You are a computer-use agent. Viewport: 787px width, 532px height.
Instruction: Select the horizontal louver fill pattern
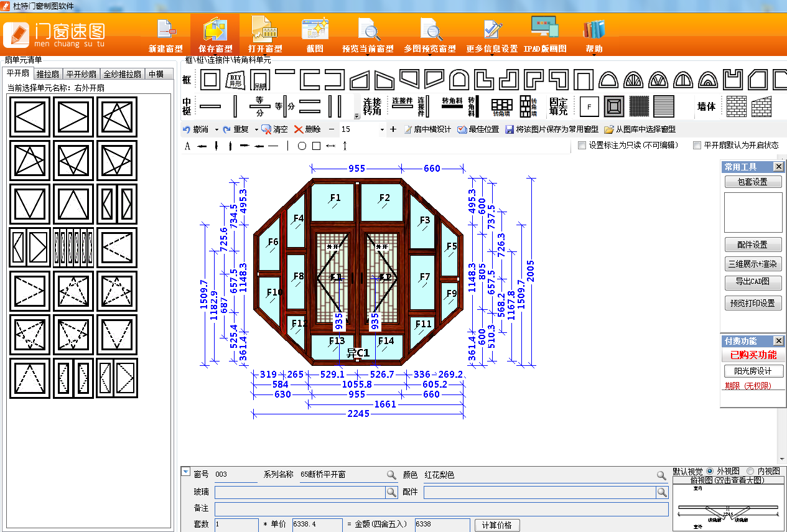(x=664, y=106)
